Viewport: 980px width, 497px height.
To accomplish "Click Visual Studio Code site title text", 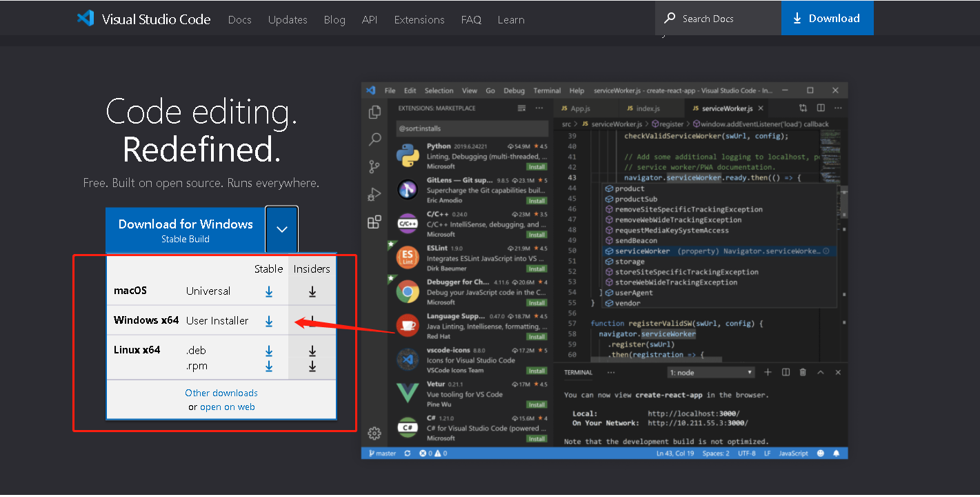I will [156, 19].
